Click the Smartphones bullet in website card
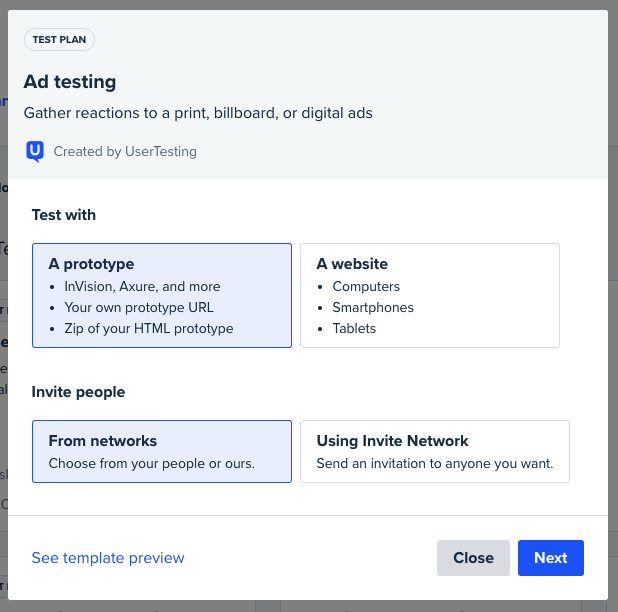The width and height of the screenshot is (618, 612). click(x=373, y=307)
